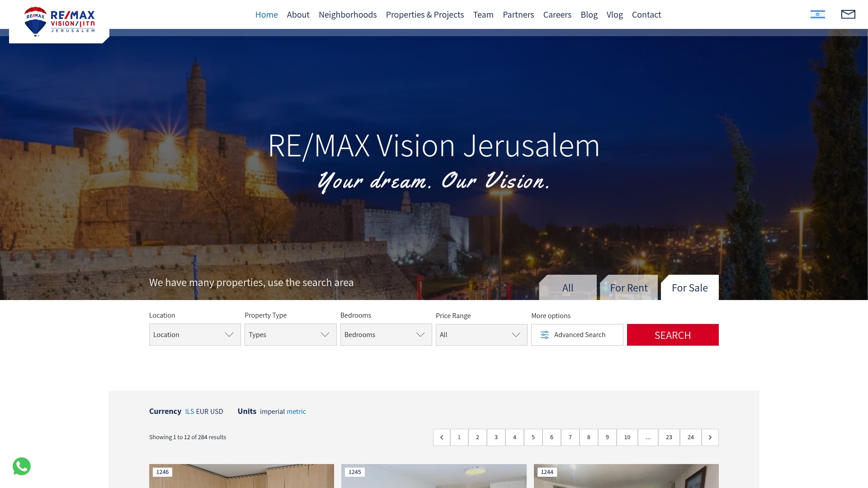The width and height of the screenshot is (868, 488).
Task: Switch language using the Israeli flag icon
Action: pos(817,14)
